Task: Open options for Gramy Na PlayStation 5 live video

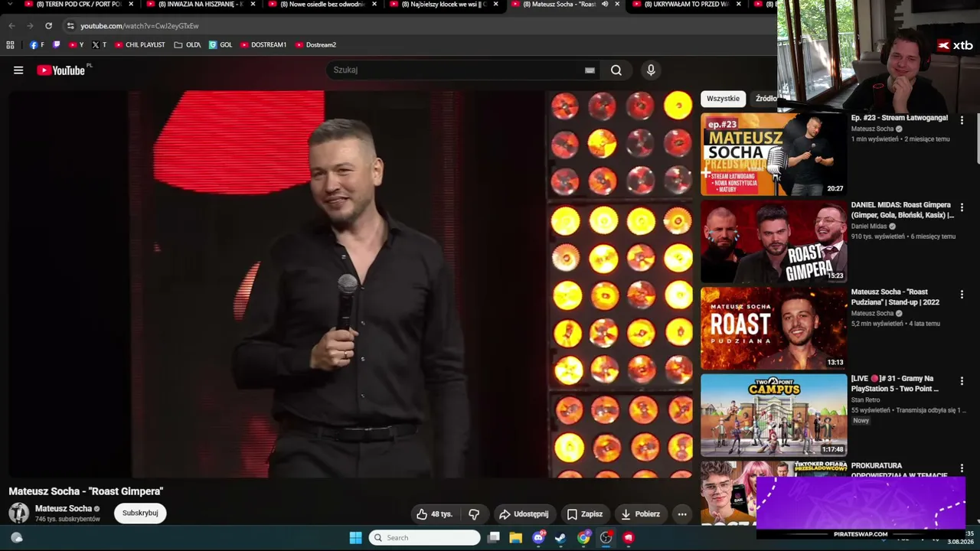Action: (x=962, y=381)
